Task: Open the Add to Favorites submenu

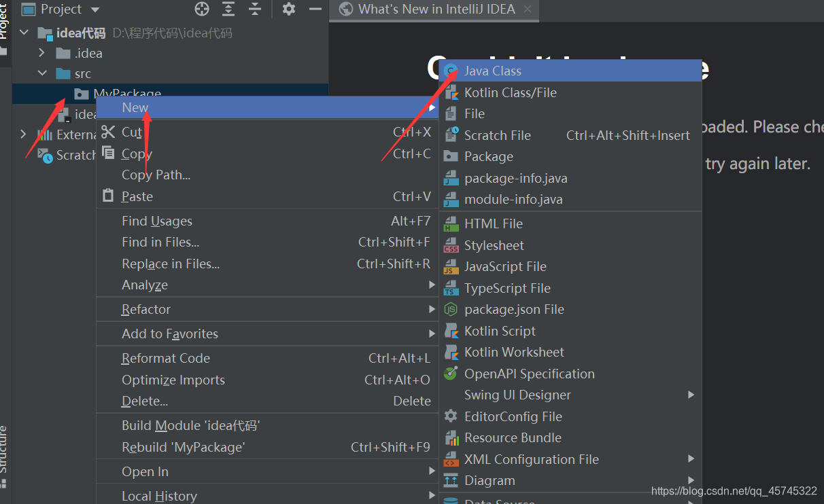Action: pos(268,334)
